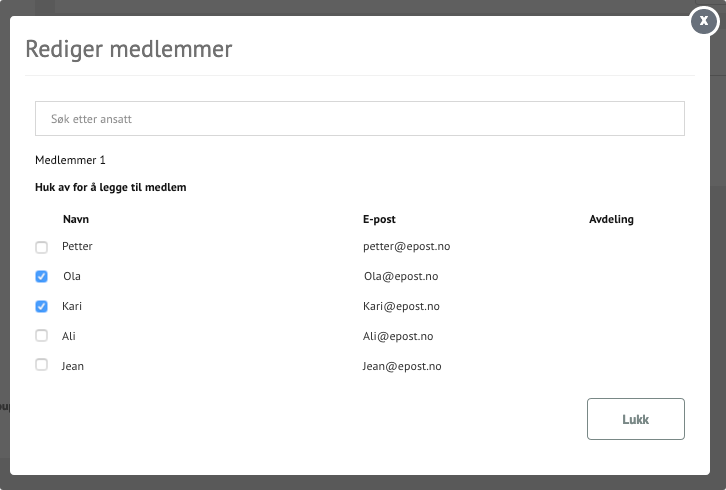The width and height of the screenshot is (726, 490).
Task: Check the box next to Petter
Action: [41, 247]
